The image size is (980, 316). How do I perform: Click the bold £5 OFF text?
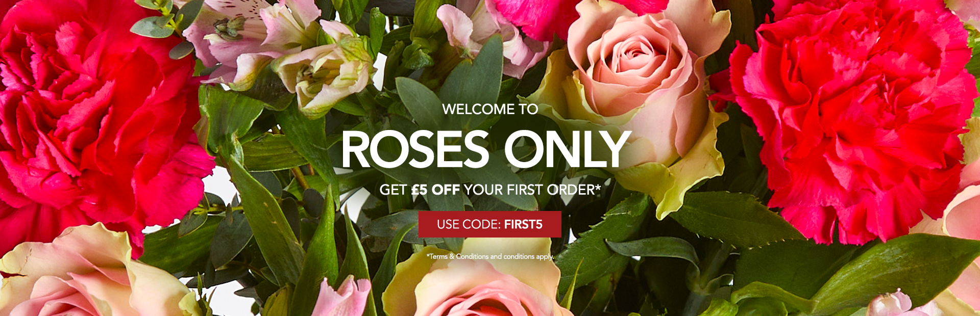click(x=435, y=190)
